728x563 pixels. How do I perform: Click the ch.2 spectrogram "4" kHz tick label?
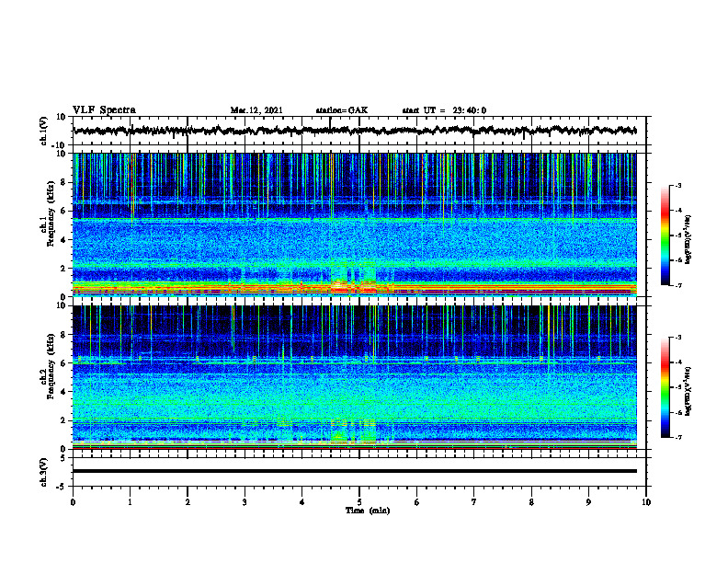(x=63, y=392)
